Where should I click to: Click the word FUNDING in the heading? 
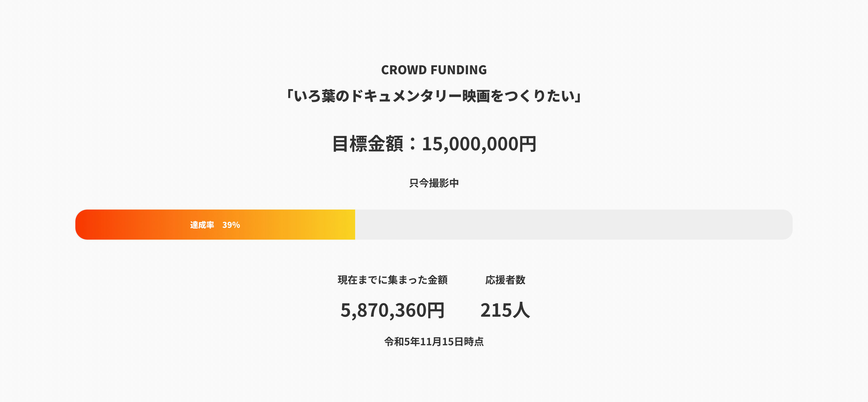459,70
